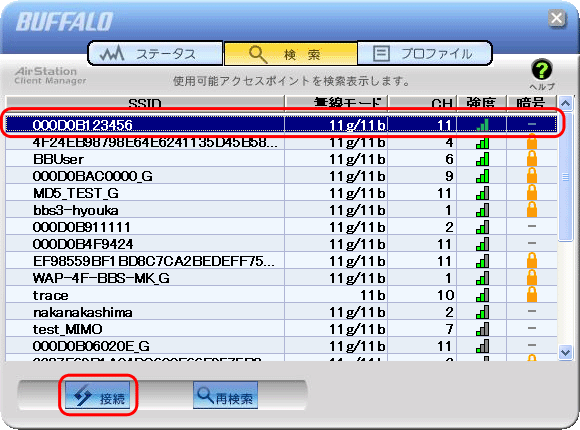Click signal bars for test_MIMO network
Viewport: 580px width, 430px height.
(482, 329)
